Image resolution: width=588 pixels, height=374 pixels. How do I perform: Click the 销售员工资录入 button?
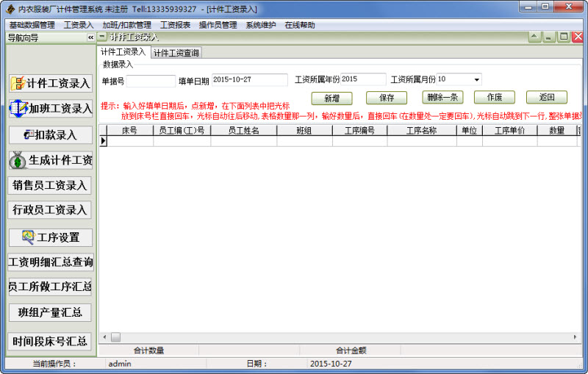(x=49, y=185)
